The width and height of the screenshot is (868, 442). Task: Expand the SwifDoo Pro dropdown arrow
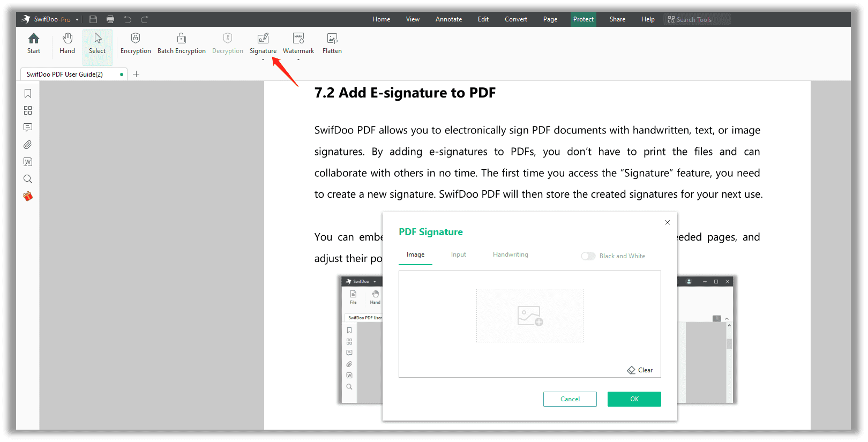click(77, 20)
